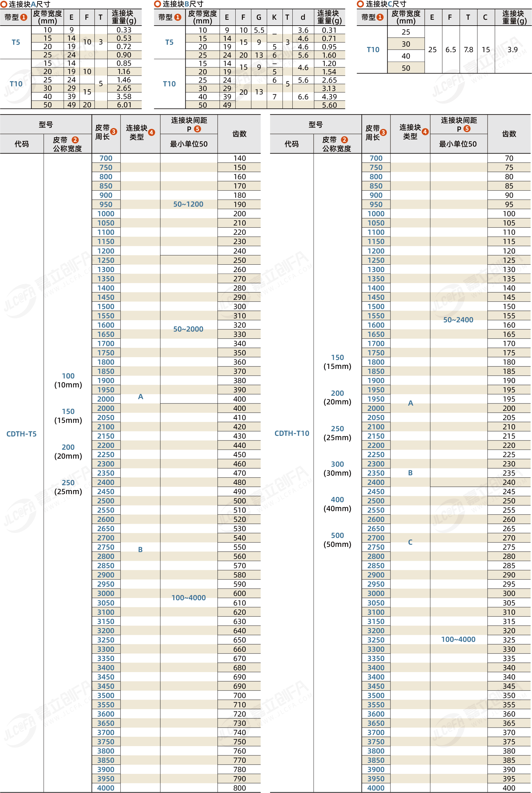This screenshot has width=532, height=793.
Task: Select the 100 (10mm) nominal width
Action: [x=68, y=380]
